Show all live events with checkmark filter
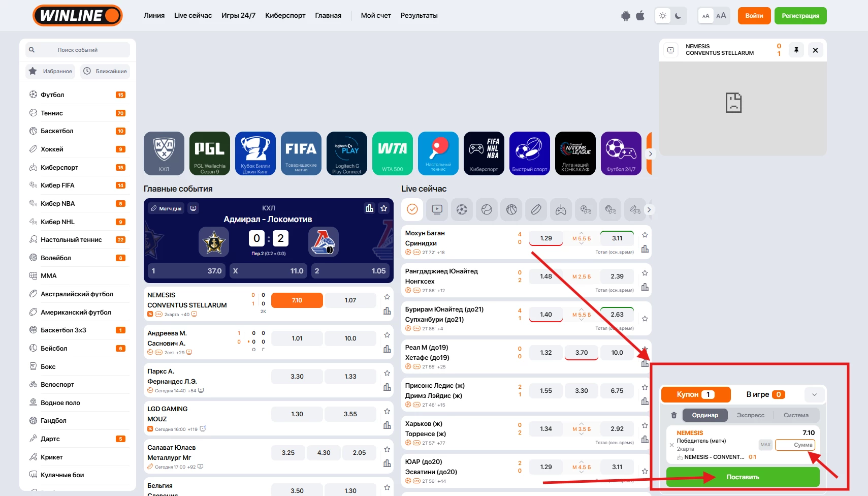 tap(412, 209)
